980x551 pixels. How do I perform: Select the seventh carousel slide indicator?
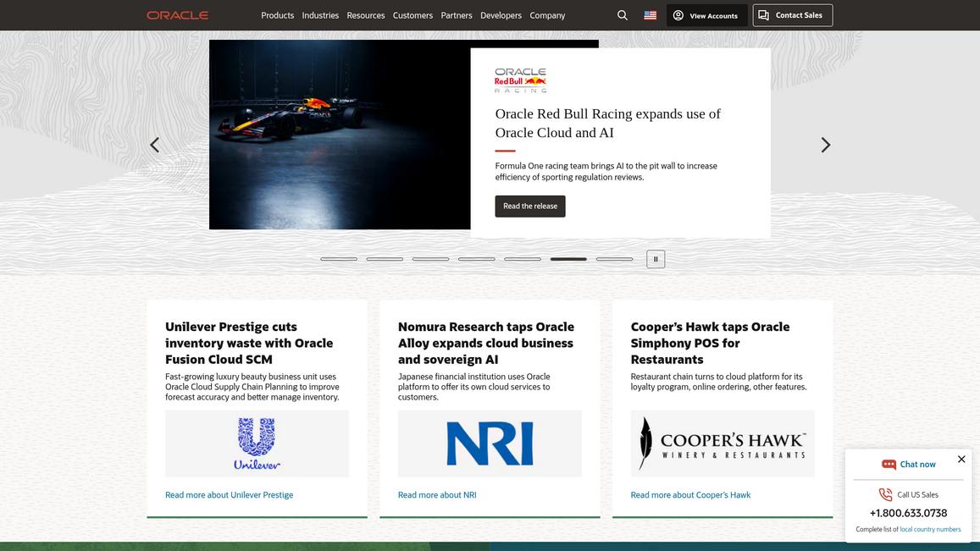click(614, 259)
